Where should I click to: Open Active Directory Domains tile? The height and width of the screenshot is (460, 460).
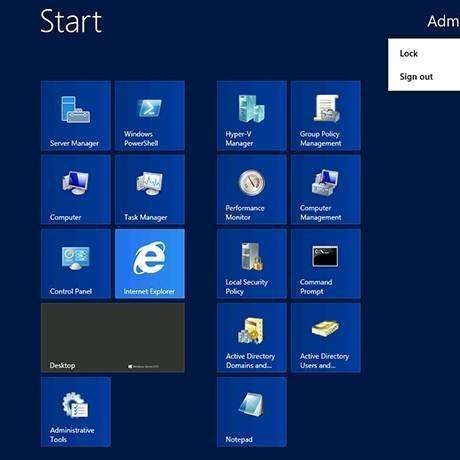(252, 338)
